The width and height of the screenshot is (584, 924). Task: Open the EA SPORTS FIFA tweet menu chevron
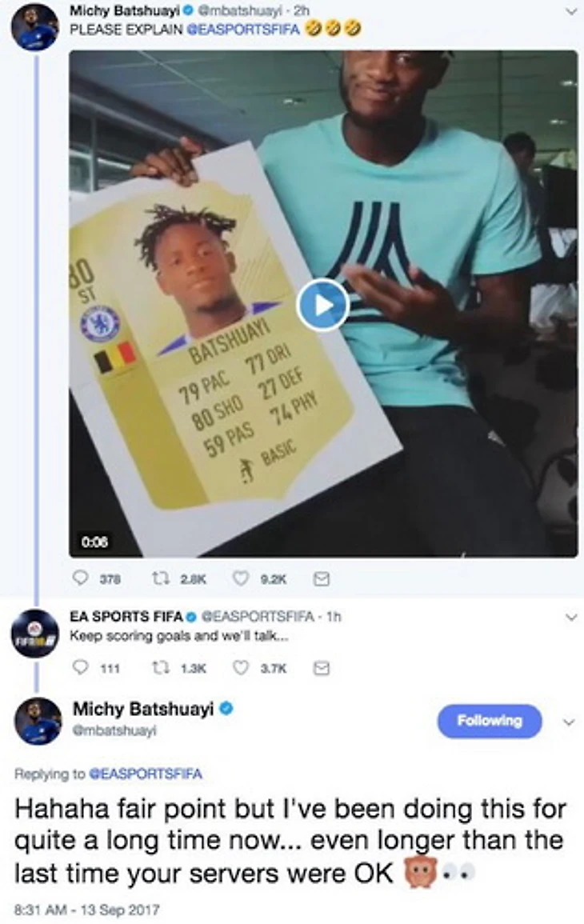(570, 617)
